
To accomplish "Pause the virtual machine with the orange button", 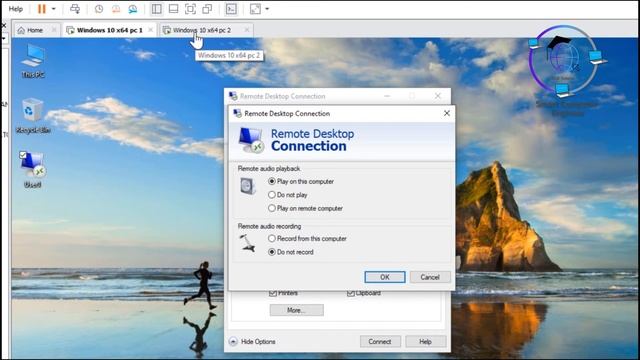I will [42, 9].
